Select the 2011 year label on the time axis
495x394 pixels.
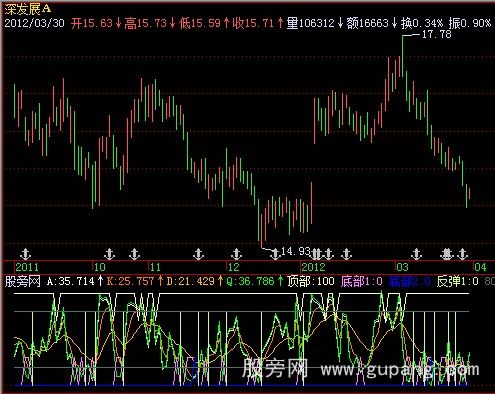pyautogui.click(x=27, y=267)
